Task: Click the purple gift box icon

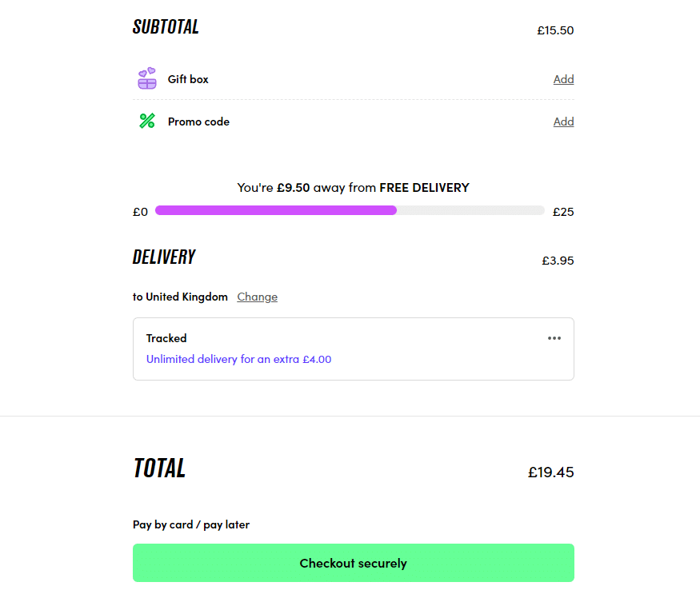Action: (146, 78)
